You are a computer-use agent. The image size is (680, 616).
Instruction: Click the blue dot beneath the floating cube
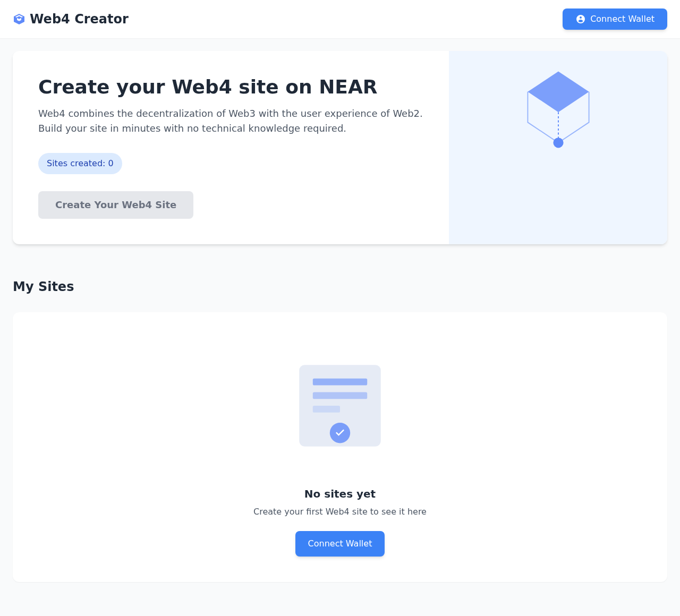(x=558, y=142)
